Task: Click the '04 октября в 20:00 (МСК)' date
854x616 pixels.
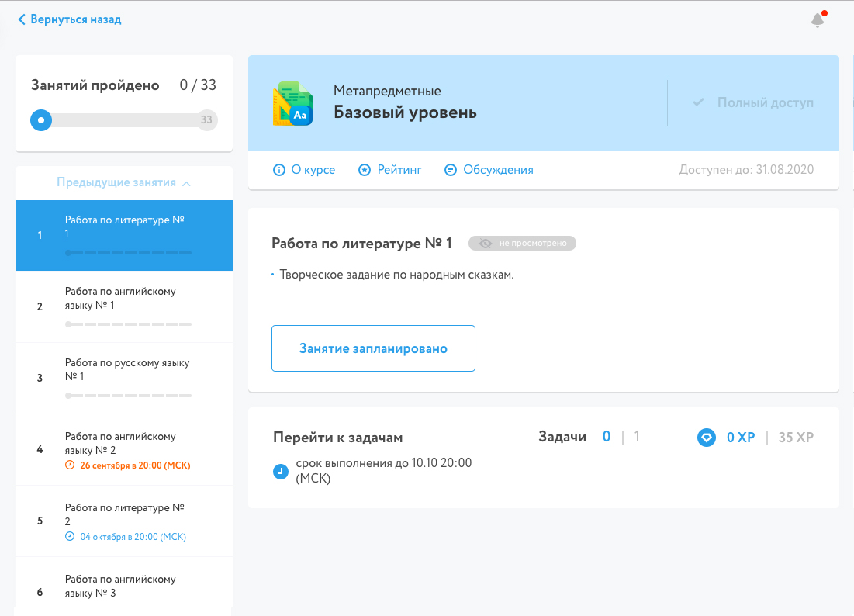Action: (x=133, y=537)
